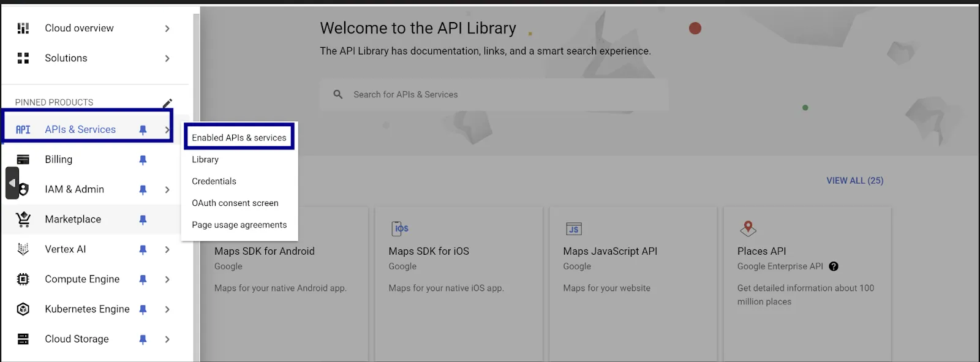Click the Maps JavaScript API JS icon
This screenshot has width=980, height=362.
pyautogui.click(x=574, y=229)
